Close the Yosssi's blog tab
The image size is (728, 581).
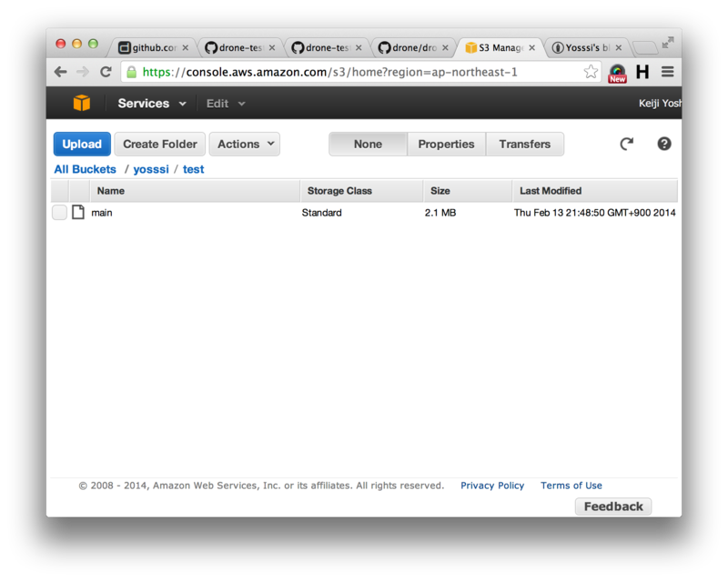(x=619, y=48)
